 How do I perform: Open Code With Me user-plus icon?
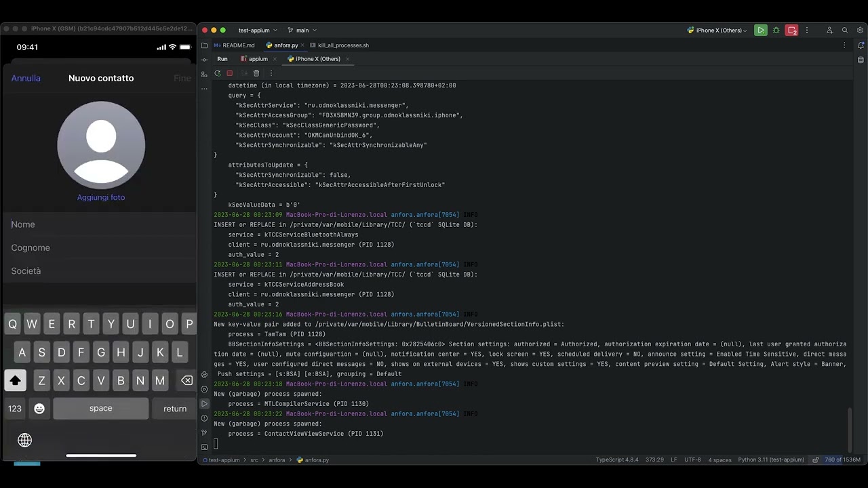[829, 30]
